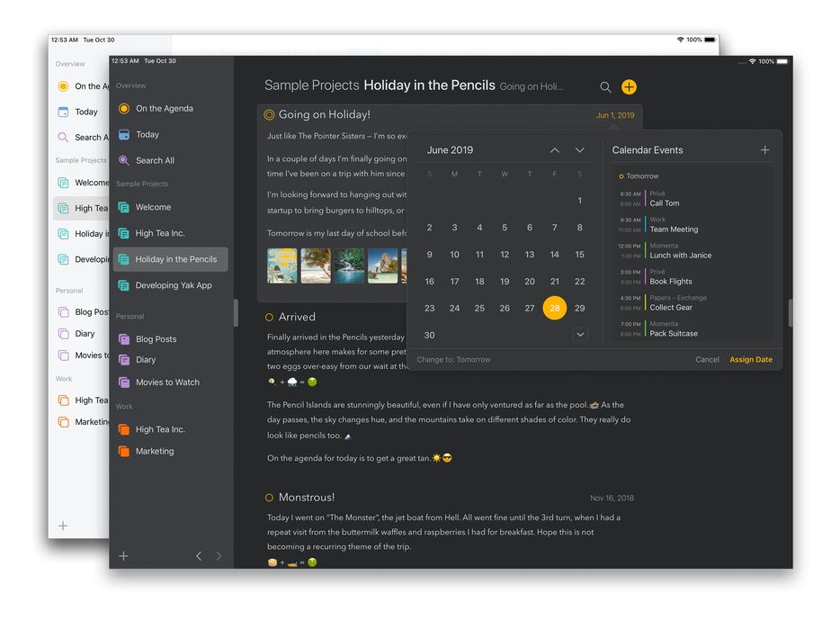The height and width of the screenshot is (630, 840).
Task: Add a project with sidebar plus icon
Action: (x=123, y=556)
